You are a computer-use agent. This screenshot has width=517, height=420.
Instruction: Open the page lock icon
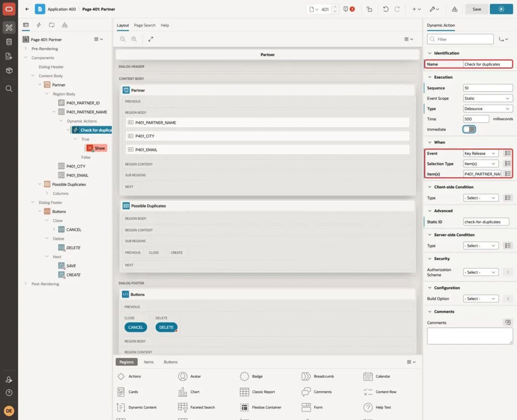click(x=369, y=9)
